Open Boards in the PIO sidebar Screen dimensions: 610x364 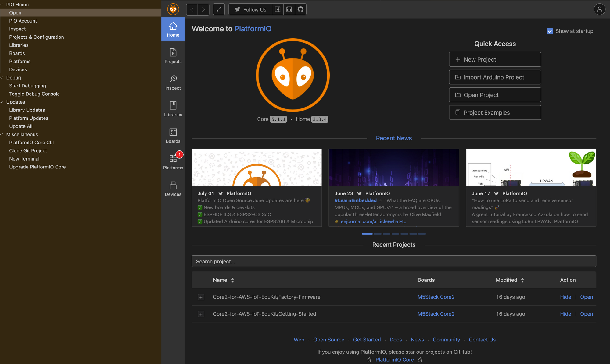(173, 136)
